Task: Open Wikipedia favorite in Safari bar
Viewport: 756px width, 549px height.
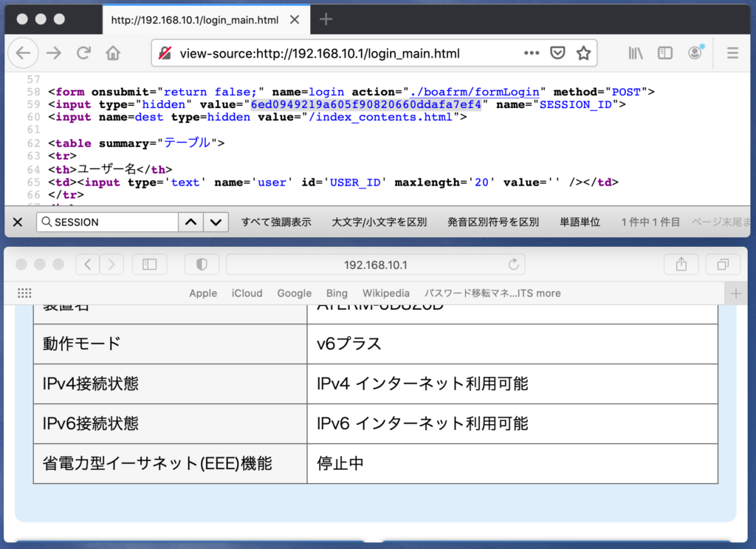Action: tap(385, 293)
